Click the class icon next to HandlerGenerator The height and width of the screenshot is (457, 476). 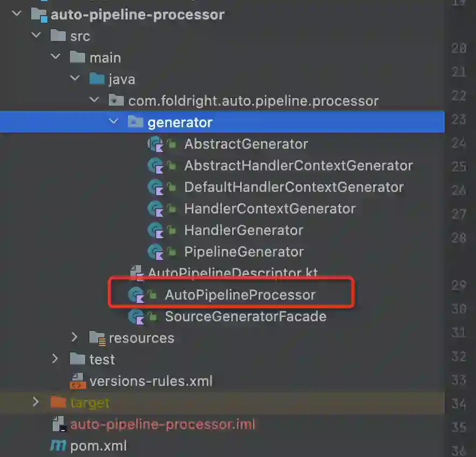pos(155,230)
